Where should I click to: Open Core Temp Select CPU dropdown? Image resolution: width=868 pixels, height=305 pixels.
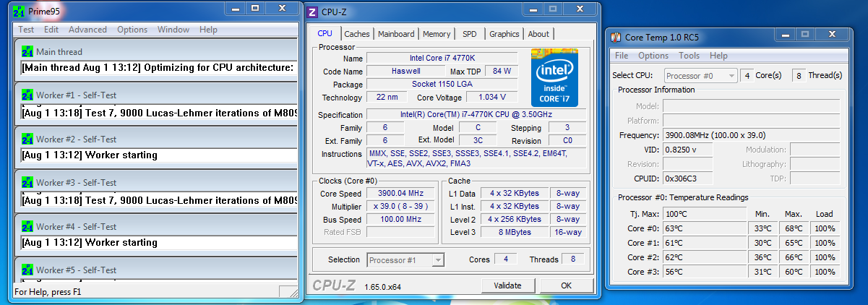700,75
